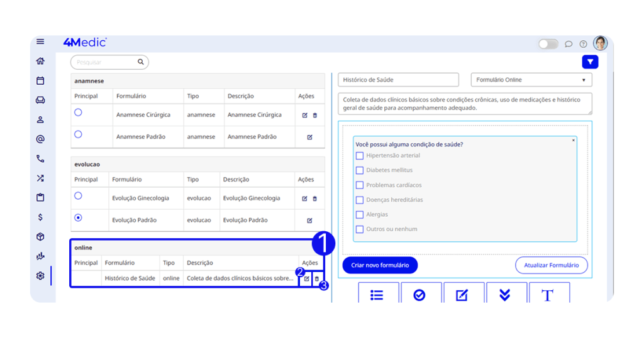
Task: Delete the Evolução Ginecologia form
Action: 315,199
